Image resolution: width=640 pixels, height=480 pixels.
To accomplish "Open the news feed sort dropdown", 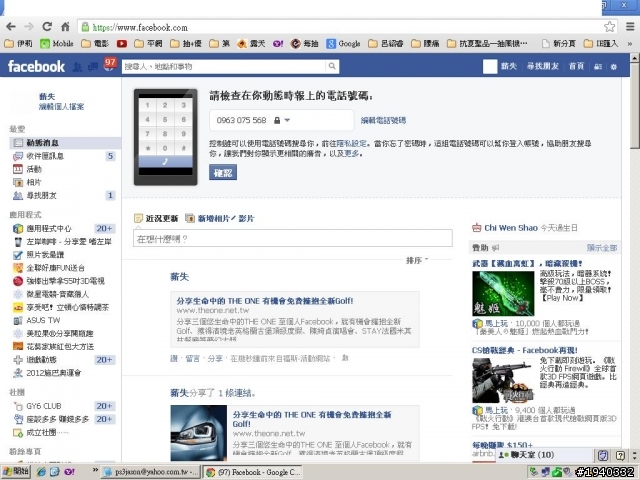I will click(417, 260).
